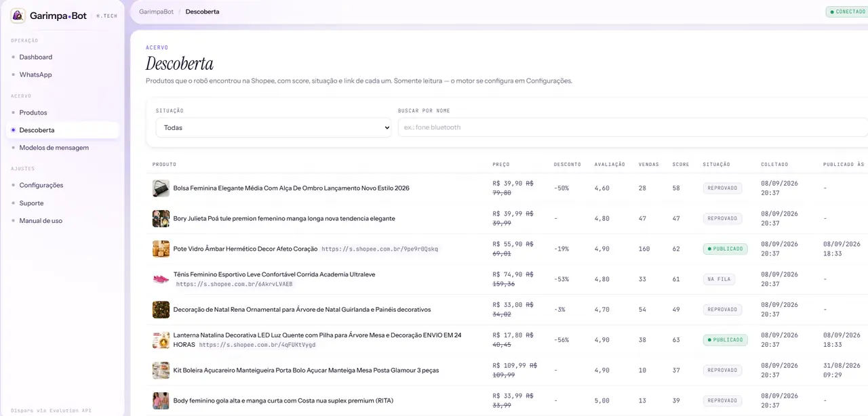Click the GarimpaBot logo icon
The image size is (868, 416).
(x=18, y=16)
